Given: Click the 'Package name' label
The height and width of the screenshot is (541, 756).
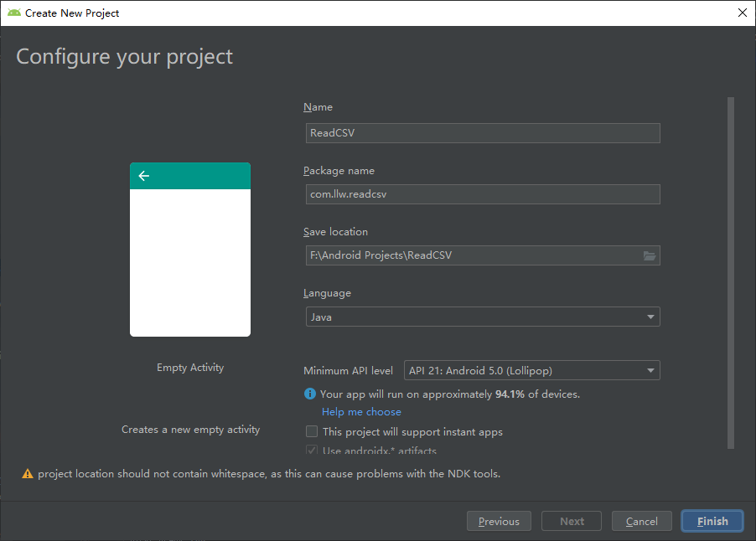Looking at the screenshot, I should (339, 171).
